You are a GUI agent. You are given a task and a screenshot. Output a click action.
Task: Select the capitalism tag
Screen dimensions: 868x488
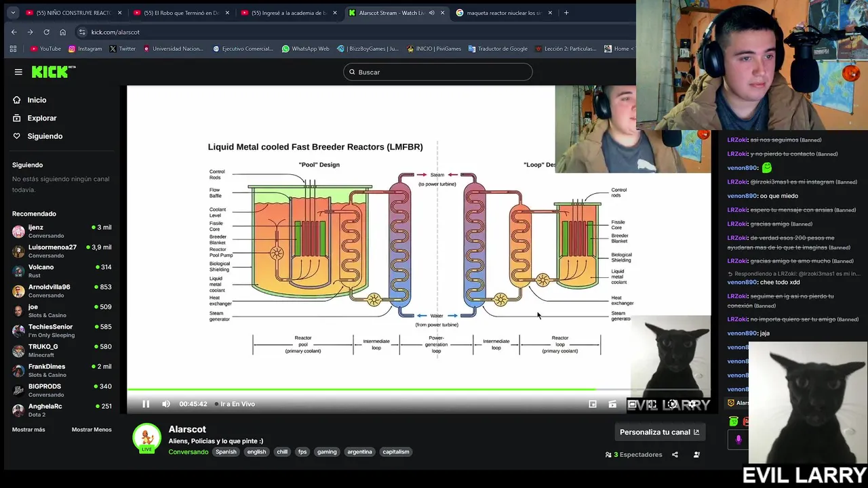pos(396,451)
